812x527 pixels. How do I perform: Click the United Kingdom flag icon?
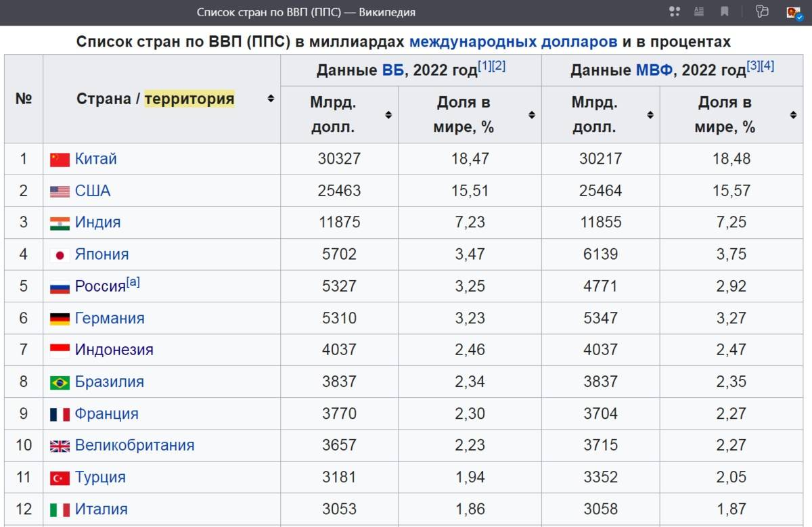point(60,446)
